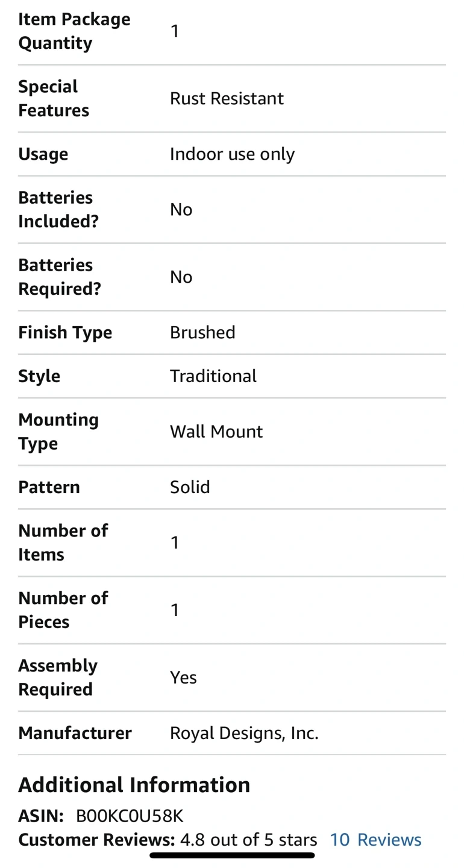This screenshot has height=868, width=464.
Task: Select the Batteries Required? label
Action: (59, 277)
